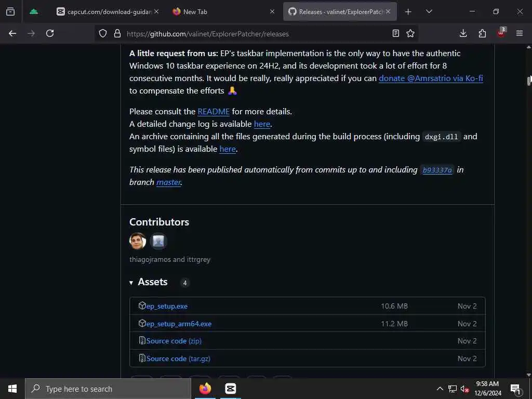Viewport: 532px width, 399px height.
Task: Go back to previous page
Action: [x=12, y=33]
